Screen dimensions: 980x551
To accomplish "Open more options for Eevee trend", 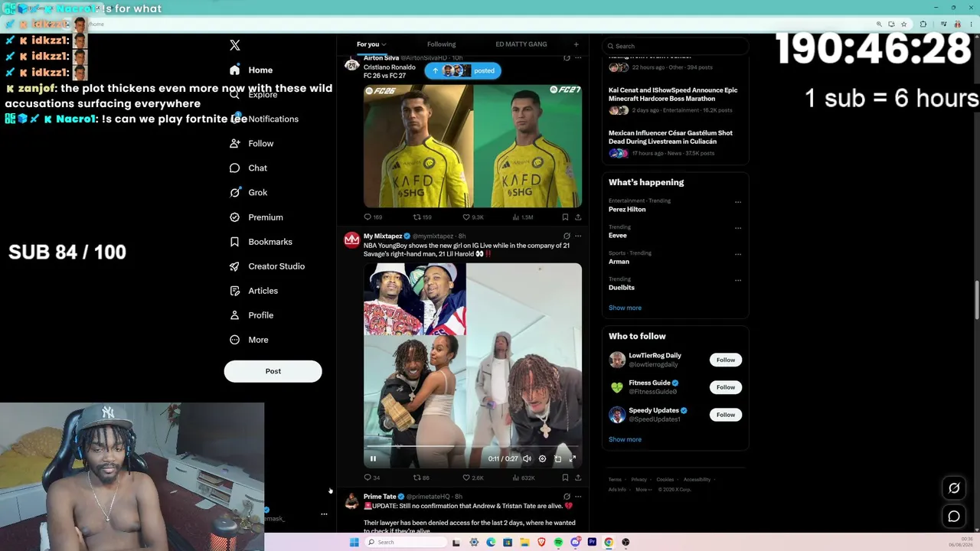I will 738,228.
